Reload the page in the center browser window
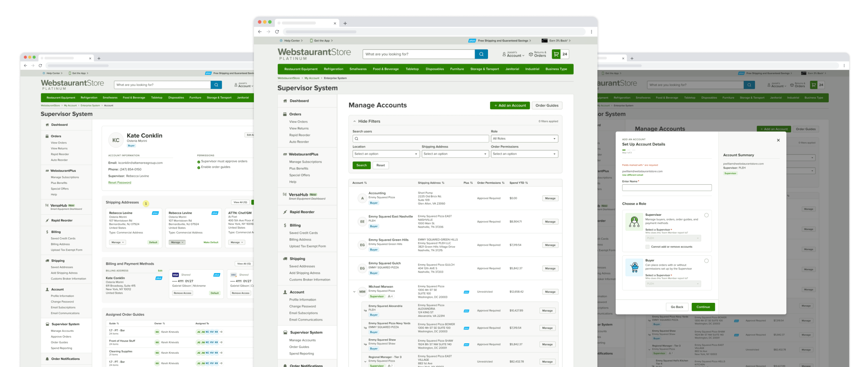The image size is (868, 367). click(277, 32)
